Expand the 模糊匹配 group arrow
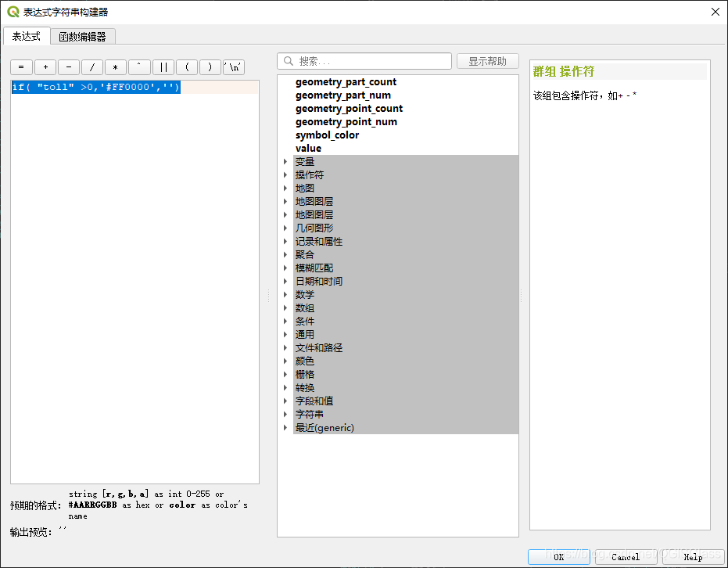The height and width of the screenshot is (568, 728). pos(285,268)
